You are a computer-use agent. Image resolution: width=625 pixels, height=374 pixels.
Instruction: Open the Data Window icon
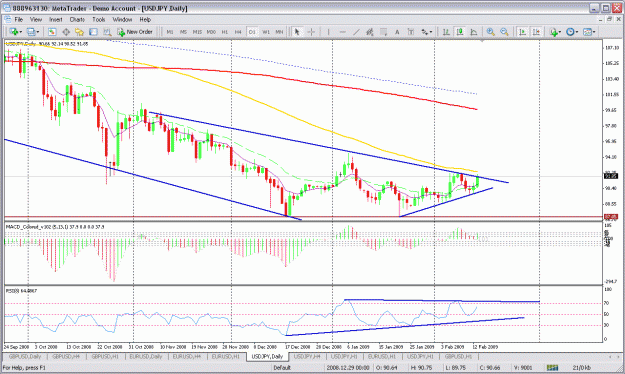[x=66, y=32]
